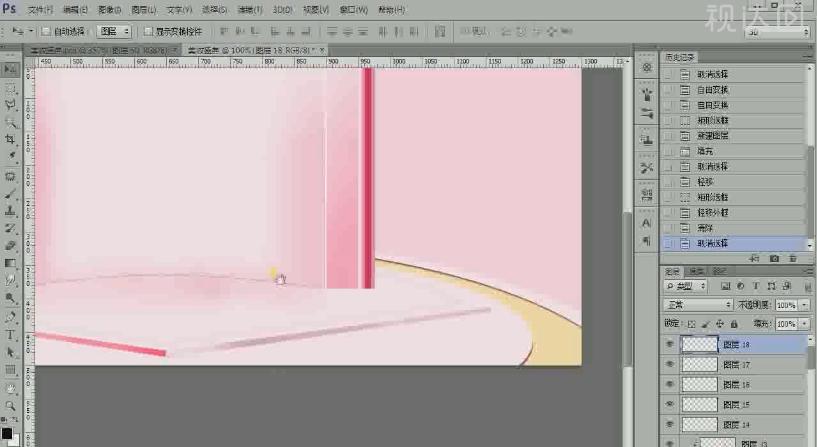Select the Move tool in the toolbox

click(10, 69)
